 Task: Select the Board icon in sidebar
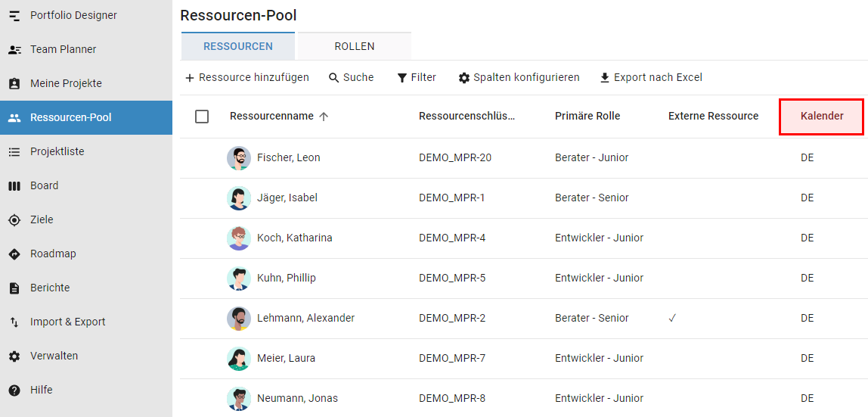[14, 186]
